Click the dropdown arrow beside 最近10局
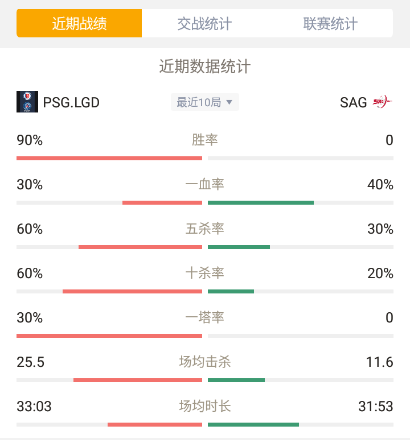 tap(229, 102)
